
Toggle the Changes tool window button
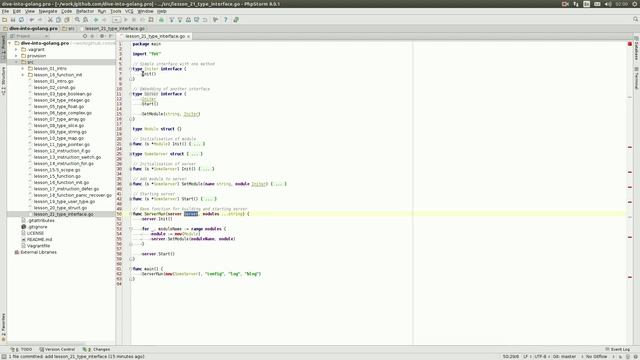point(96,349)
